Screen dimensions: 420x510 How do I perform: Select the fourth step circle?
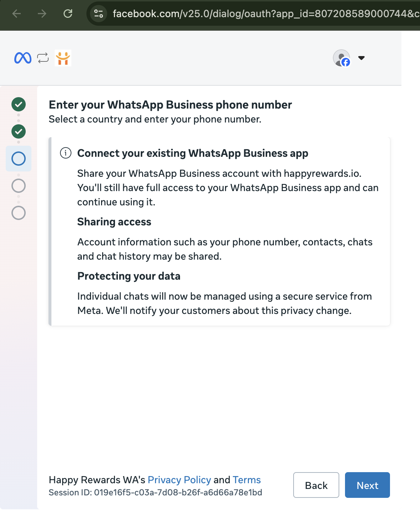coord(19,186)
